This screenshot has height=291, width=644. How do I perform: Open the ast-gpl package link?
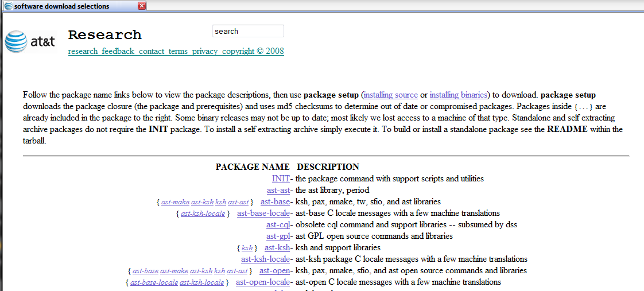[x=278, y=236]
